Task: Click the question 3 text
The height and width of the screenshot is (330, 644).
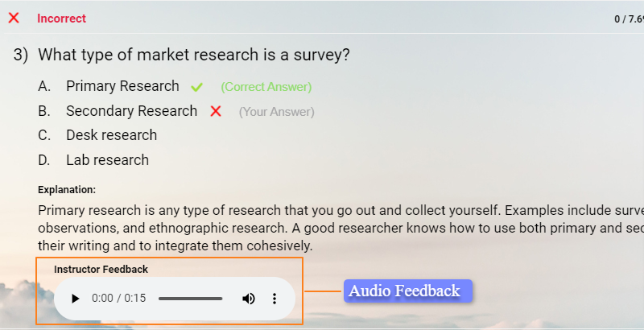Action: pyautogui.click(x=194, y=55)
